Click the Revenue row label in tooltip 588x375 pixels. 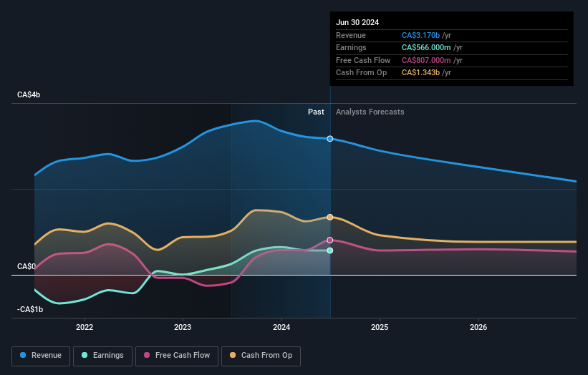pyautogui.click(x=351, y=35)
